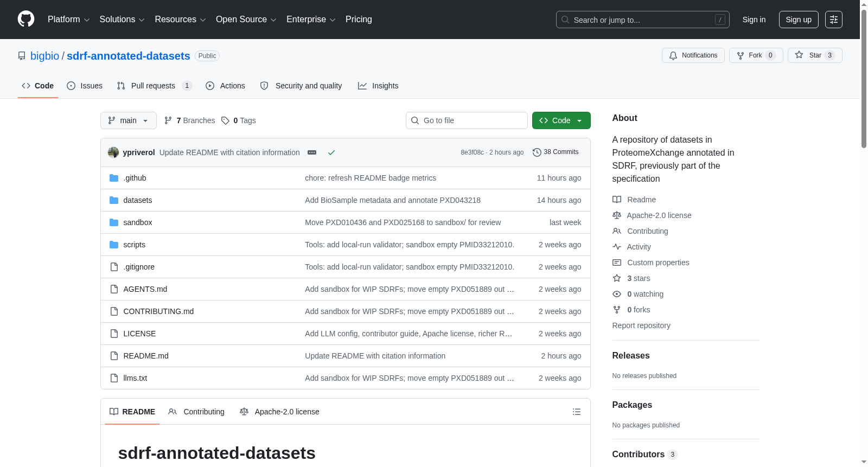This screenshot has height=467, width=868.
Task: Switch to the Issues tab
Action: click(85, 86)
